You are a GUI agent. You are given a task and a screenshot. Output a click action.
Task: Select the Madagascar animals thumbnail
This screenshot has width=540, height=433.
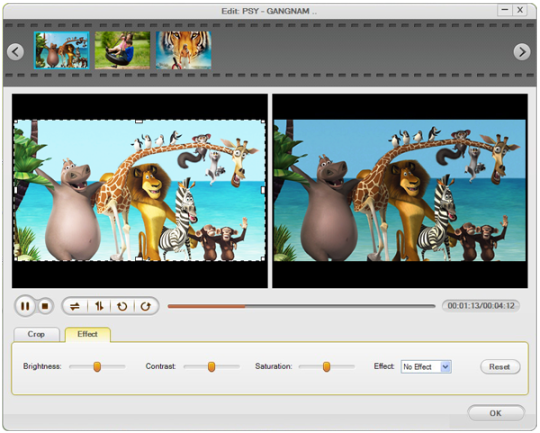pos(62,50)
